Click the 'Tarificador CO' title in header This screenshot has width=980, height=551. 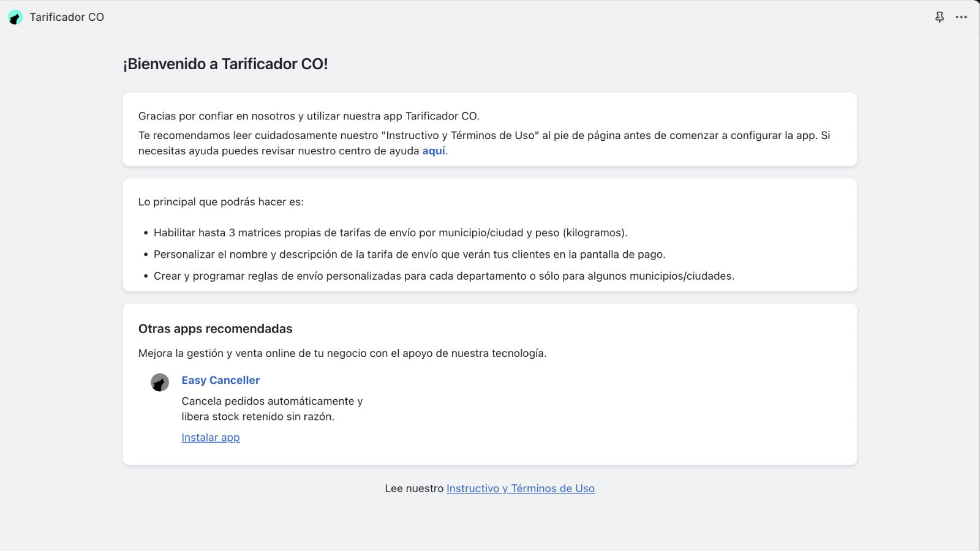tap(67, 17)
